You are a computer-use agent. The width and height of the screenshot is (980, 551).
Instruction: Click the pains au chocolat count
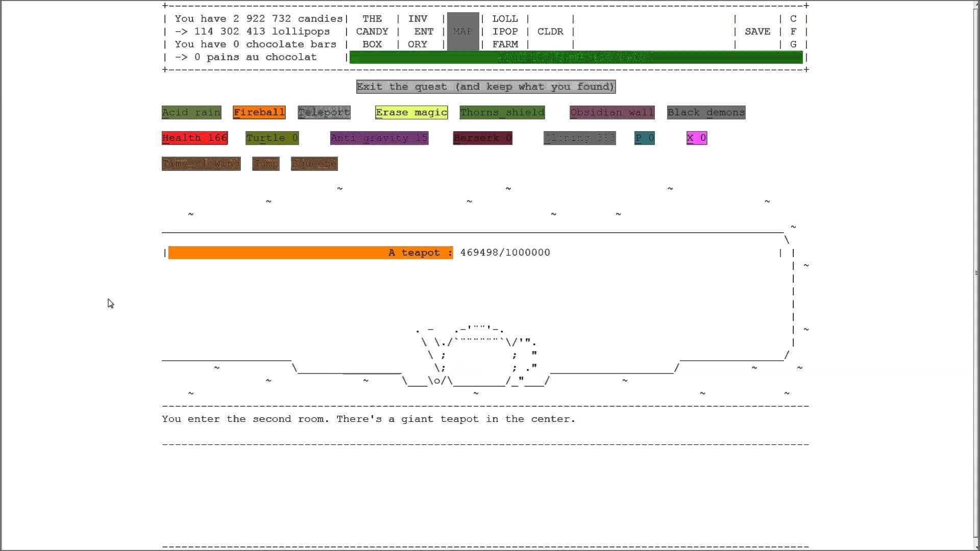pos(246,57)
